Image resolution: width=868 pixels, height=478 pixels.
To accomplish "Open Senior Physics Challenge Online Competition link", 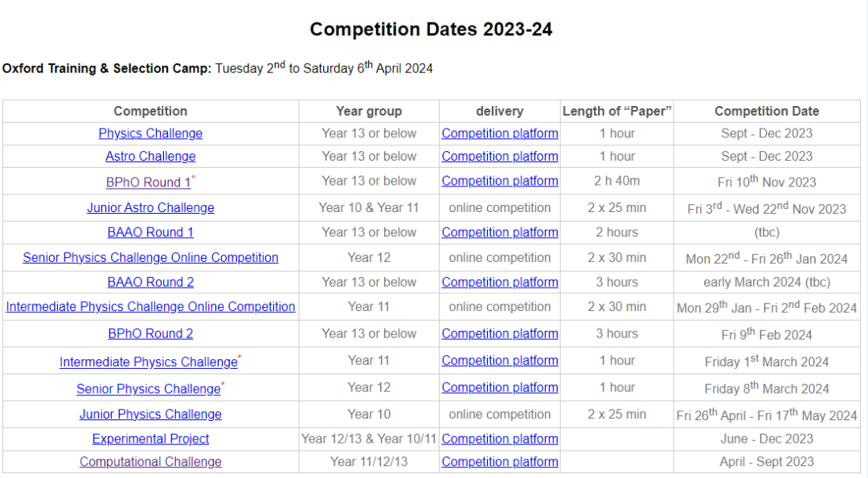I will (x=150, y=257).
